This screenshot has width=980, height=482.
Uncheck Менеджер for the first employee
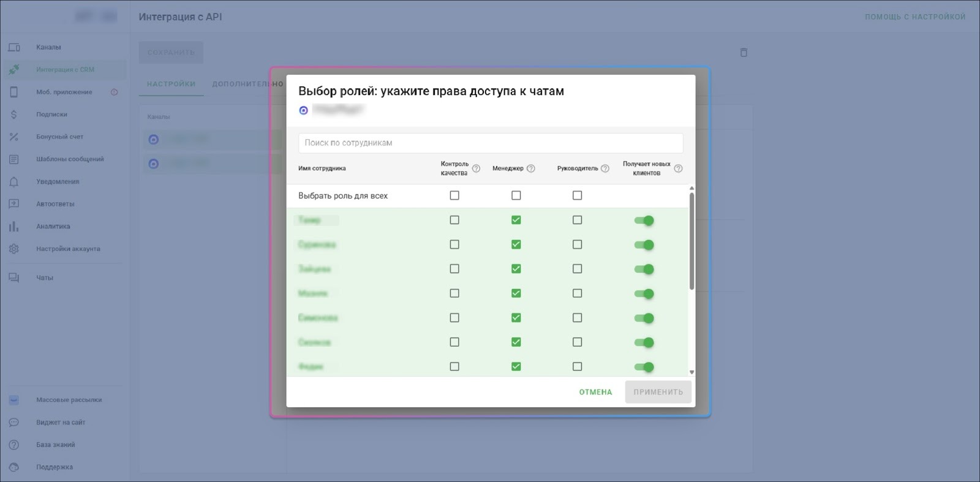click(x=516, y=220)
